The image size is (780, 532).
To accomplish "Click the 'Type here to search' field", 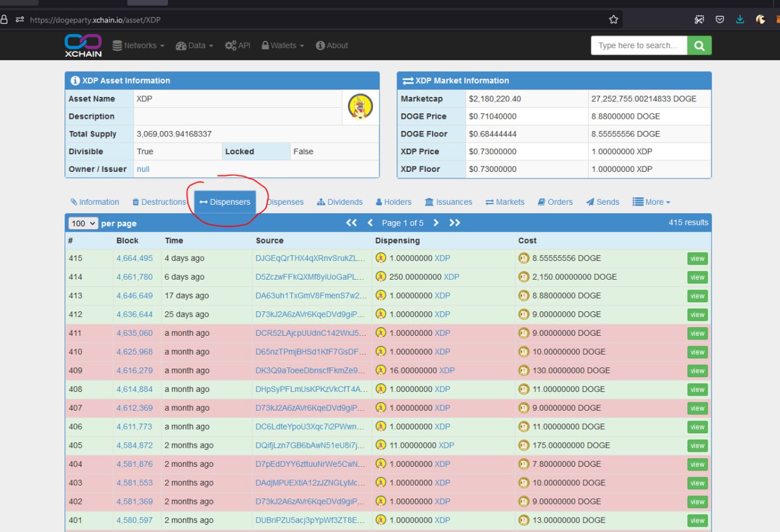I will pyautogui.click(x=639, y=45).
